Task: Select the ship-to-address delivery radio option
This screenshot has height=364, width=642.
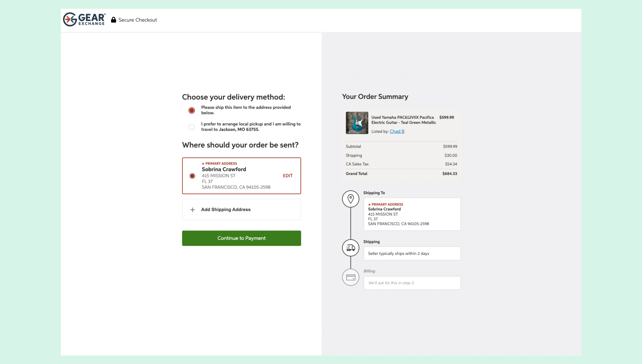Action: click(x=191, y=110)
